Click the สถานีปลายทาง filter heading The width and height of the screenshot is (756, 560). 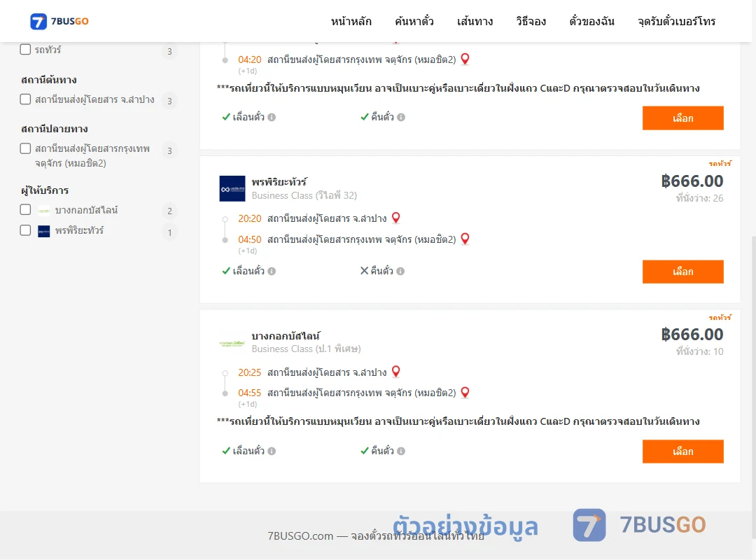(55, 129)
